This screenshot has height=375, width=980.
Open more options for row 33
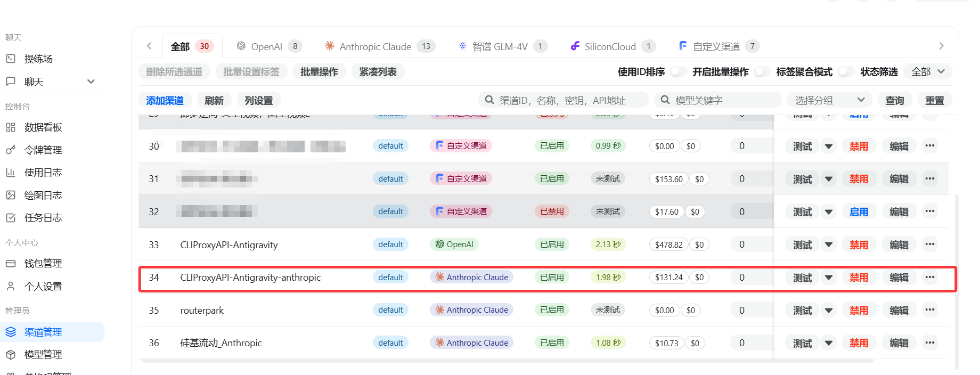930,244
